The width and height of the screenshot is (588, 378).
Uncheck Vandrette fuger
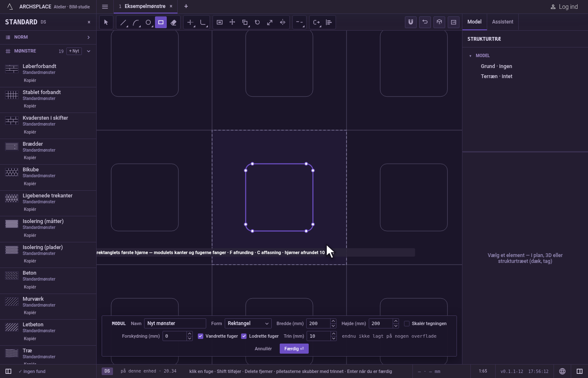click(201, 336)
